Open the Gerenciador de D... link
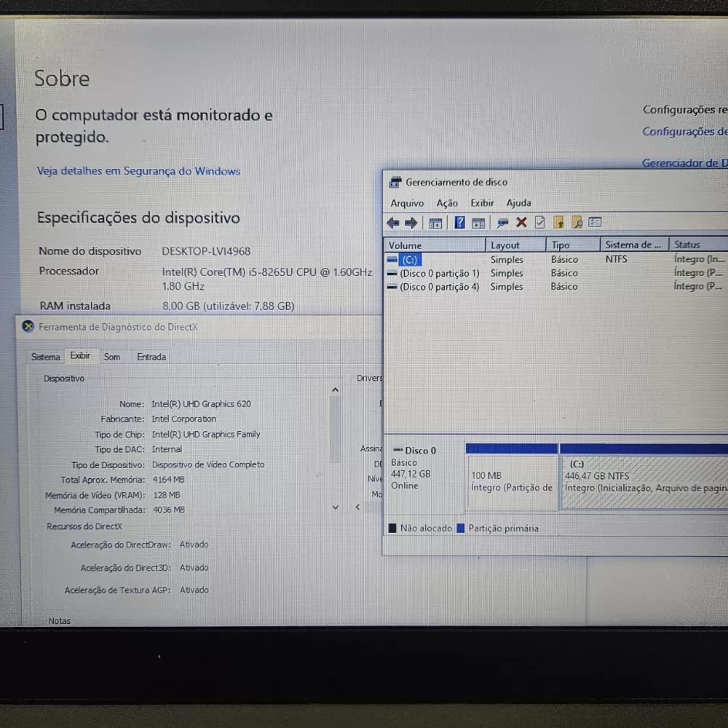Image resolution: width=728 pixels, height=728 pixels. click(x=684, y=163)
